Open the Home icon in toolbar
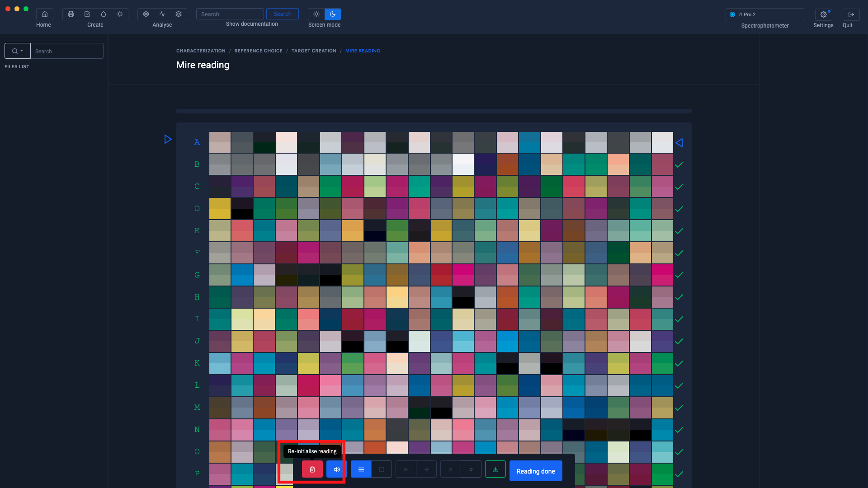This screenshot has width=868, height=488. point(44,14)
